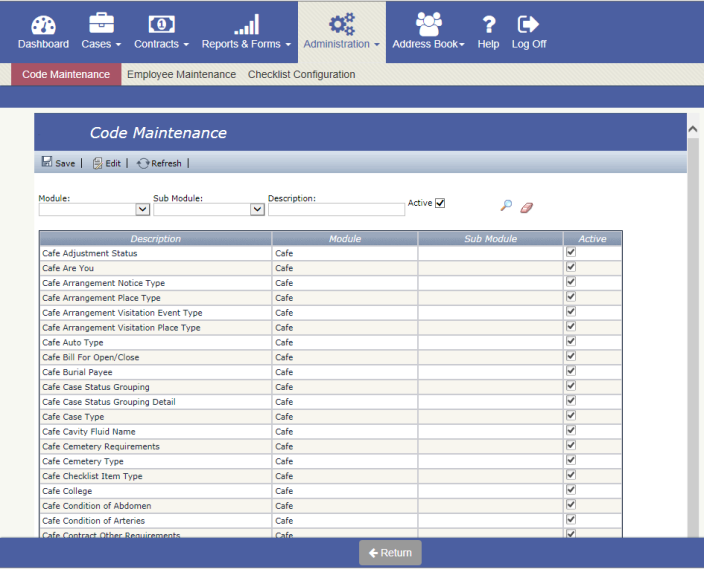
Task: Toggle Active for Cafe Cemetery Type
Action: tap(571, 460)
